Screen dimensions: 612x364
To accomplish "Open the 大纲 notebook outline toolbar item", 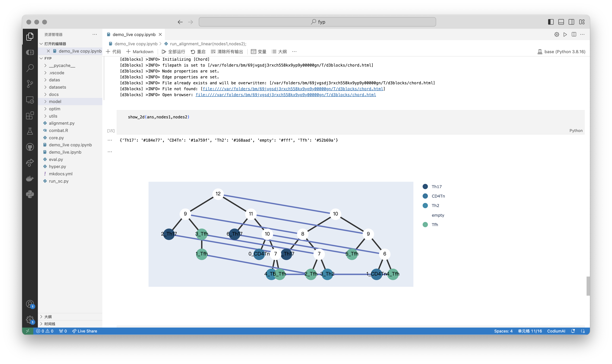I will [279, 52].
